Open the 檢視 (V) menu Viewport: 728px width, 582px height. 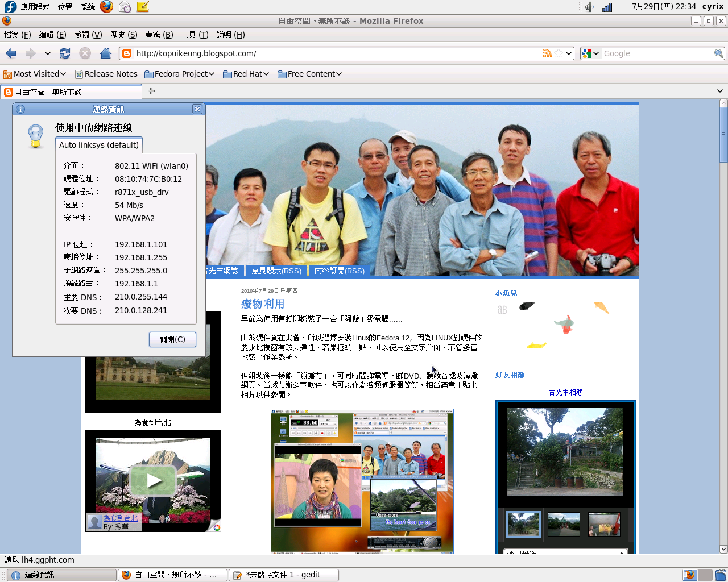[88, 35]
